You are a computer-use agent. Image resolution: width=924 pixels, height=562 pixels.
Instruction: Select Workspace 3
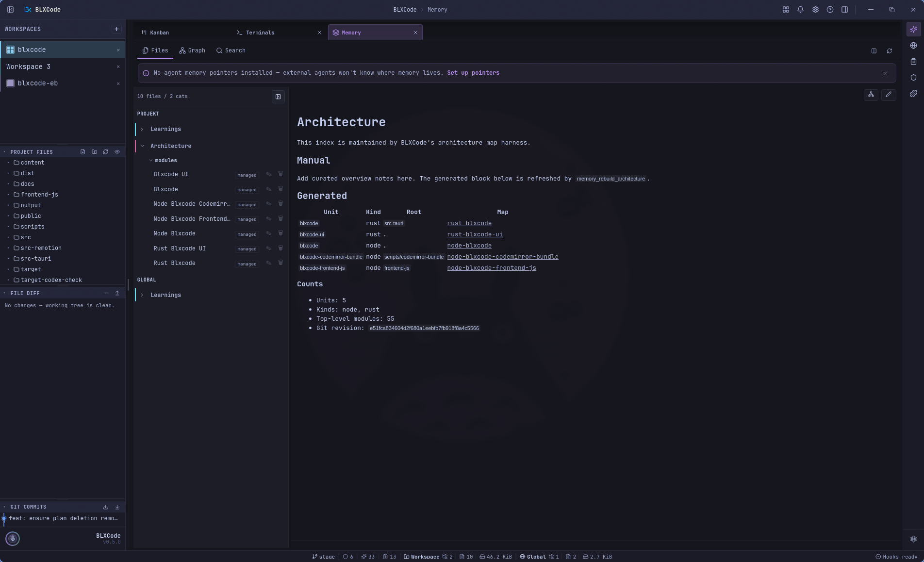tap(63, 66)
